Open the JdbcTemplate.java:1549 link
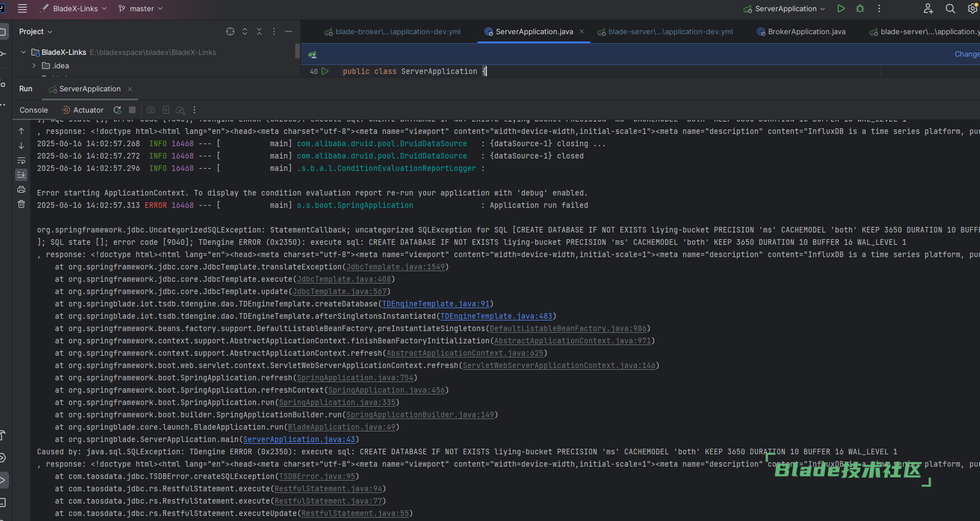The image size is (980, 521). (x=396, y=267)
